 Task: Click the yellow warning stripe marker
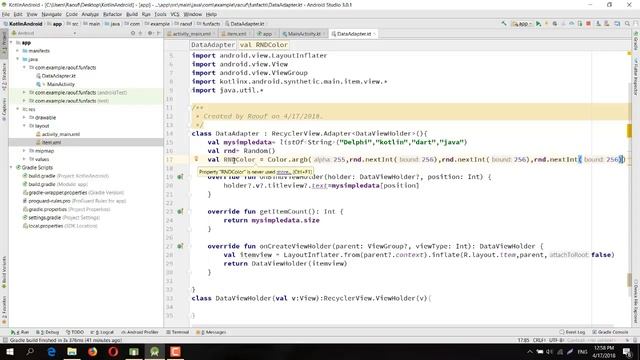tap(629, 131)
